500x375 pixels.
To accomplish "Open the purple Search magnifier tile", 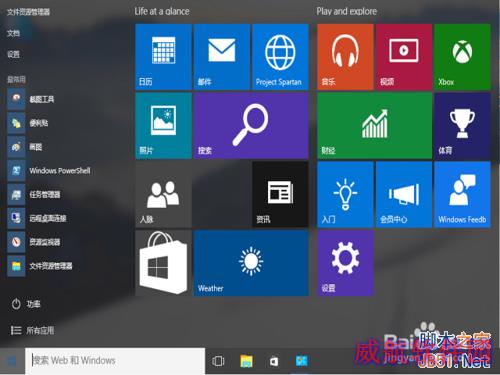I will coord(251,125).
